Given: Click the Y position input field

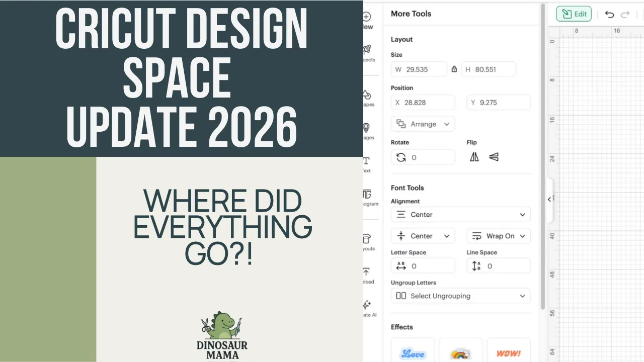Looking at the screenshot, I should (499, 103).
